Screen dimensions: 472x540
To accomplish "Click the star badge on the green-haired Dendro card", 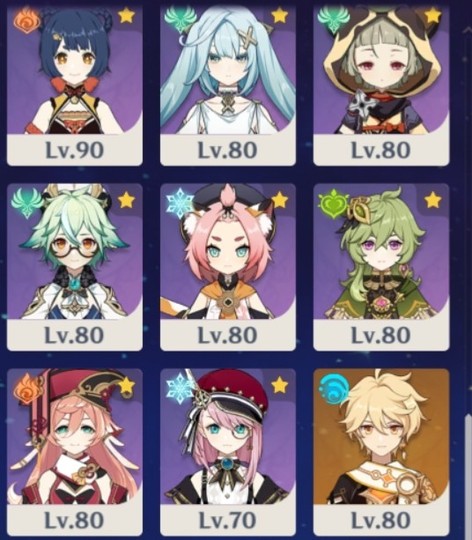I will [433, 200].
